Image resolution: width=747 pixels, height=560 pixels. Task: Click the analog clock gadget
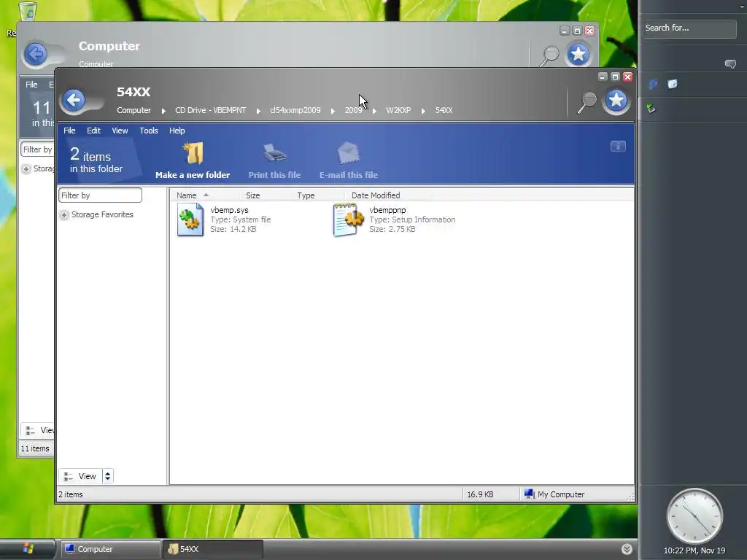[694, 516]
